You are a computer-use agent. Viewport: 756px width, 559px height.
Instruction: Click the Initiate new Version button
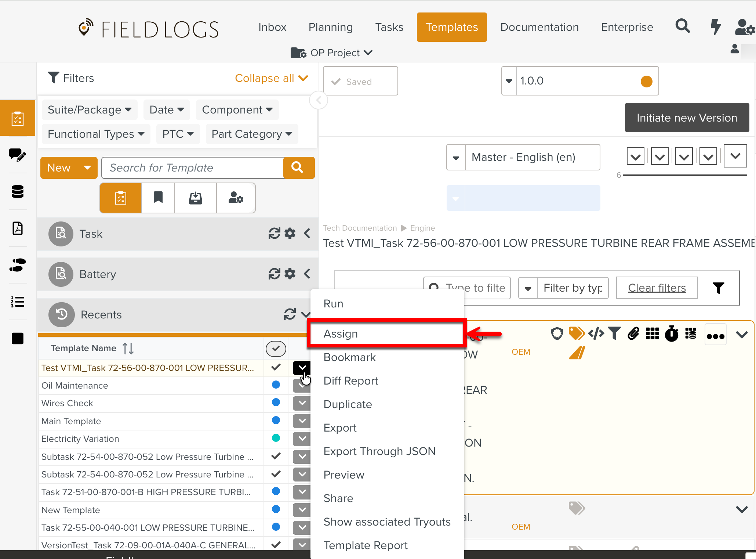pyautogui.click(x=687, y=118)
